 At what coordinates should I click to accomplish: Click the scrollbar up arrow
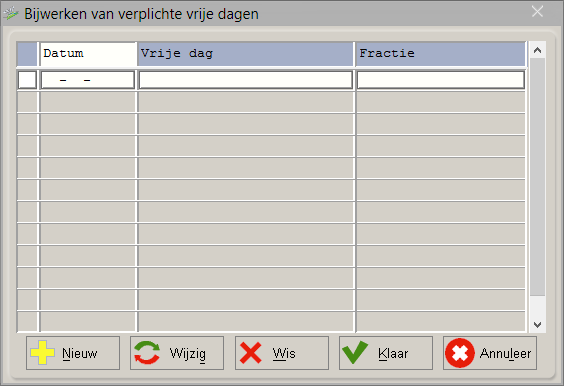(537, 50)
